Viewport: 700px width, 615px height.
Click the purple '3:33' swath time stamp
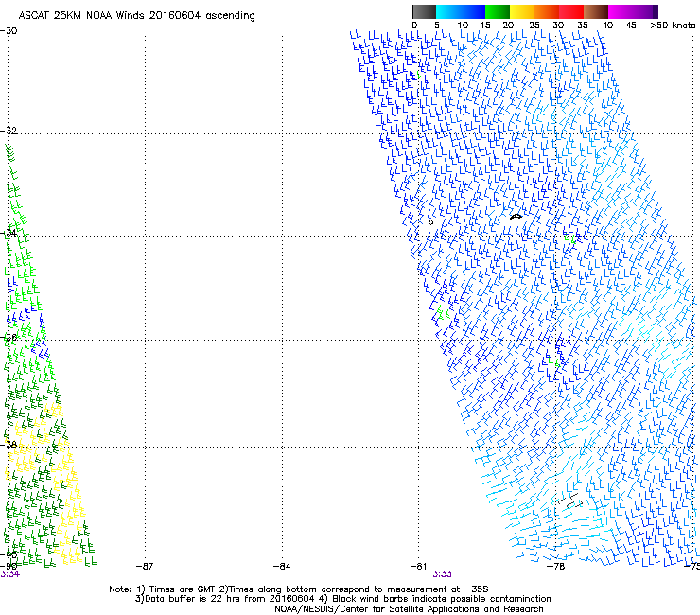coord(442,574)
